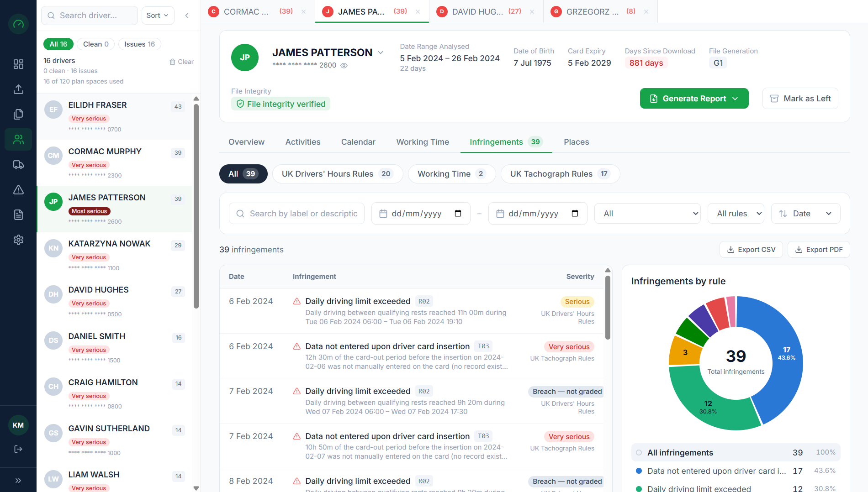Filter driver list by Clean 0
Screen dimensions: 868x492
click(x=96, y=44)
